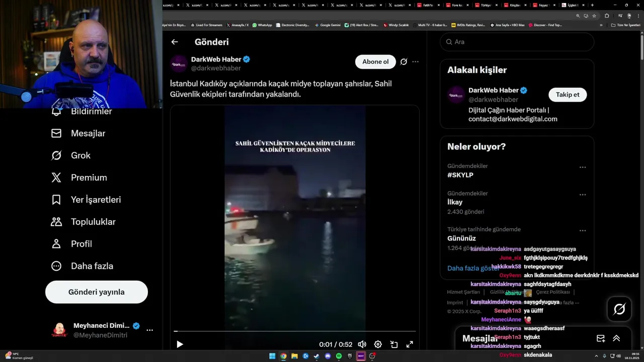Screen dimensions: 644x362
Task: Open video settings gear
Action: (x=378, y=344)
